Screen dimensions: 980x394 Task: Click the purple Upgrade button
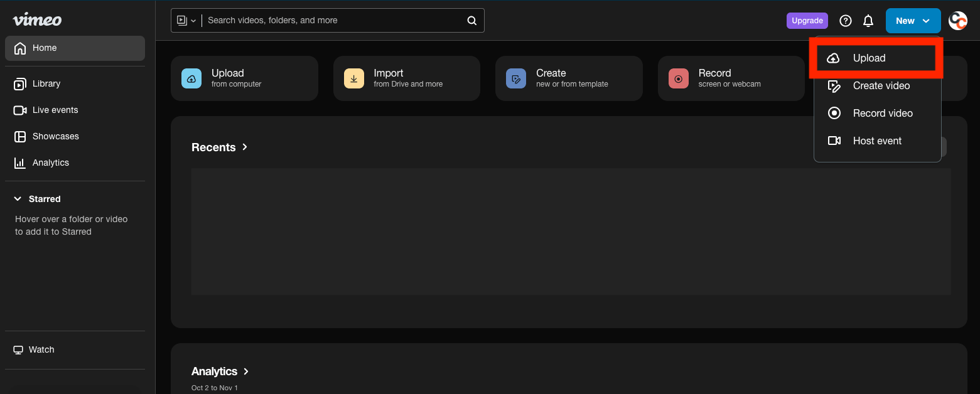coord(807,21)
